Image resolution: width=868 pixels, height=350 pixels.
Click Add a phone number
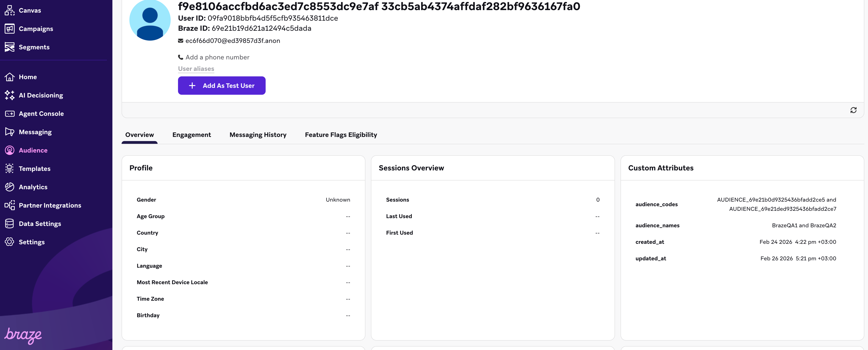point(217,57)
